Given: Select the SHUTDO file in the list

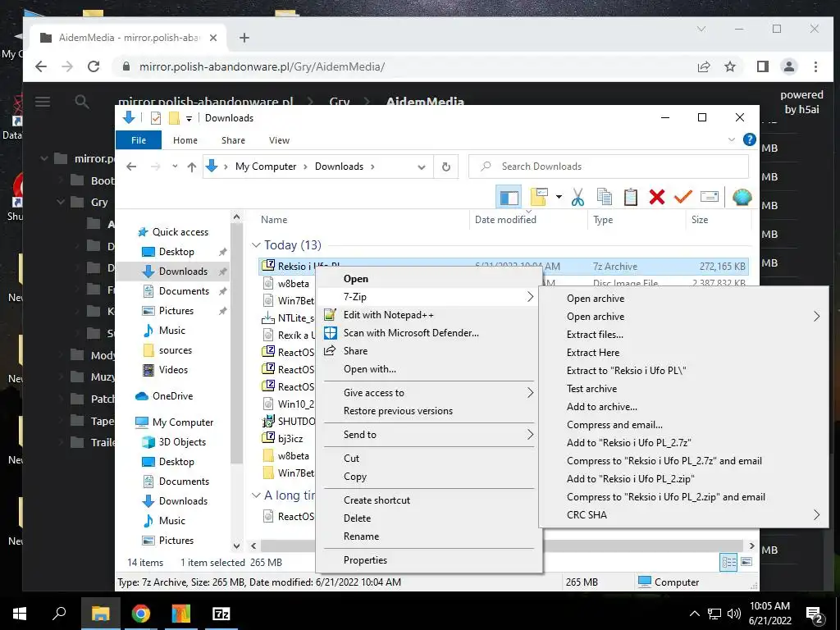Looking at the screenshot, I should (288, 422).
